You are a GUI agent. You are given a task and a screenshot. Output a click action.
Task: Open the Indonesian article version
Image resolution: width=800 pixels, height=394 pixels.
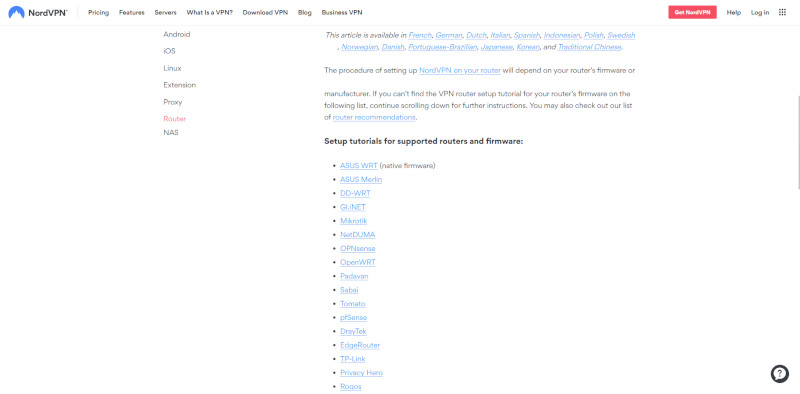click(x=562, y=35)
